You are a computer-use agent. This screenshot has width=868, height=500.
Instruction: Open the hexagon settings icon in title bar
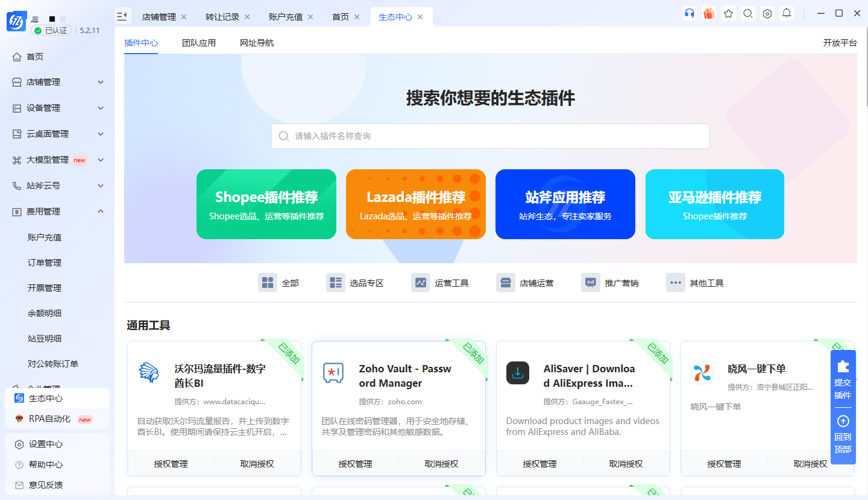(767, 13)
